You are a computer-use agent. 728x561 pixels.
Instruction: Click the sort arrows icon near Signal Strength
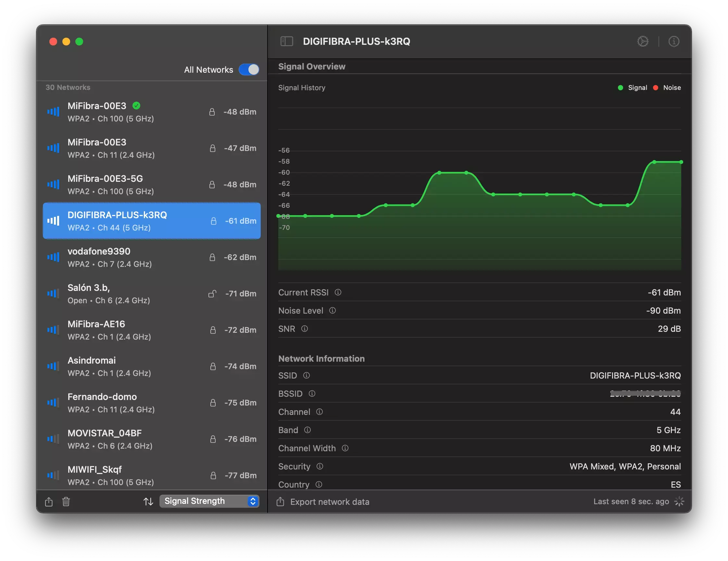[x=148, y=501]
